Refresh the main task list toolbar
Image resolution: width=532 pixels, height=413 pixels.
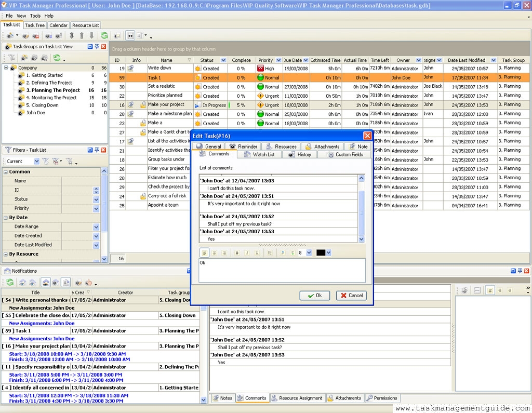click(104, 36)
